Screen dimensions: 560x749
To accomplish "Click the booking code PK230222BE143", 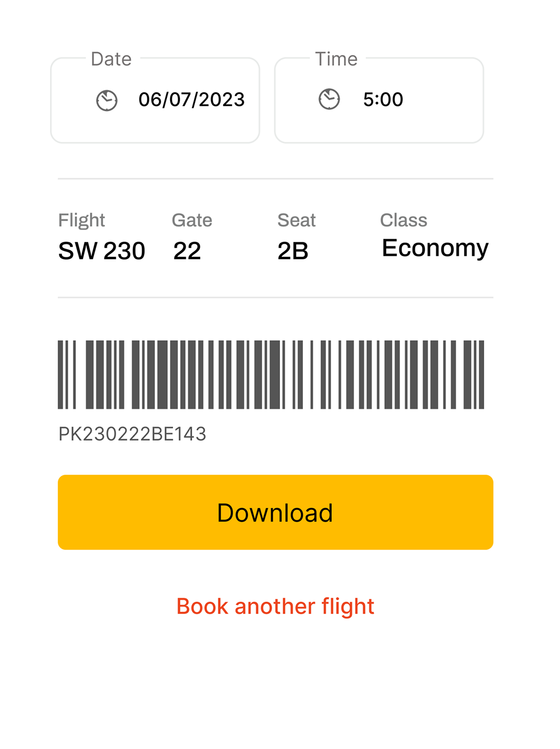I will tap(132, 434).
